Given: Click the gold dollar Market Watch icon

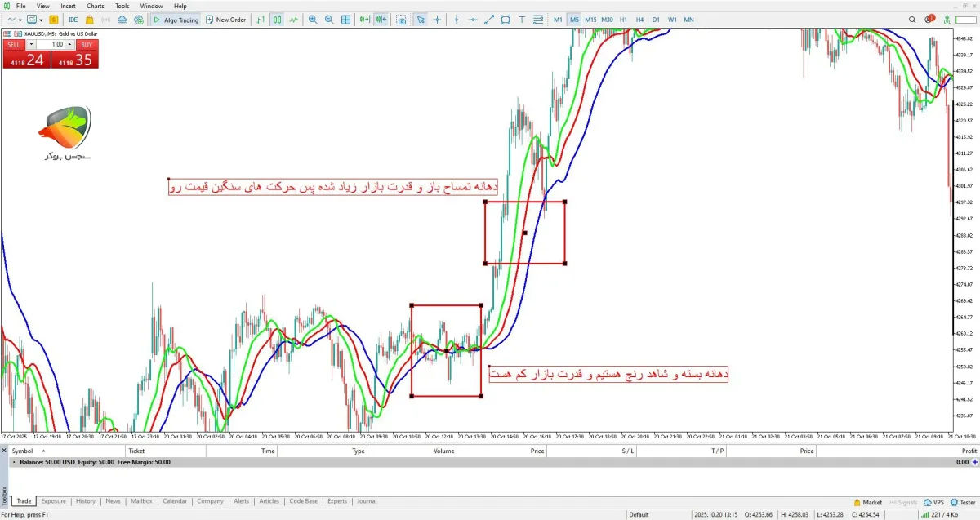Looking at the screenshot, I should click(54, 20).
